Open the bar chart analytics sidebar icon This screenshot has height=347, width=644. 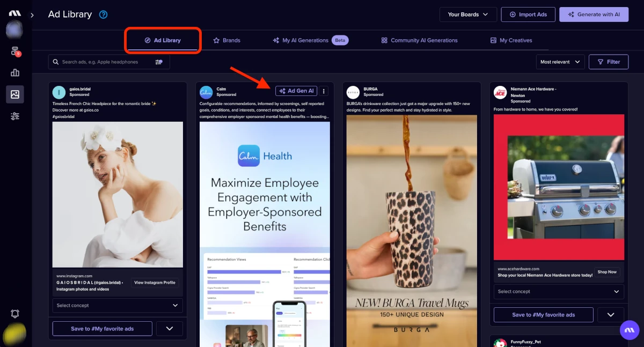(x=15, y=73)
